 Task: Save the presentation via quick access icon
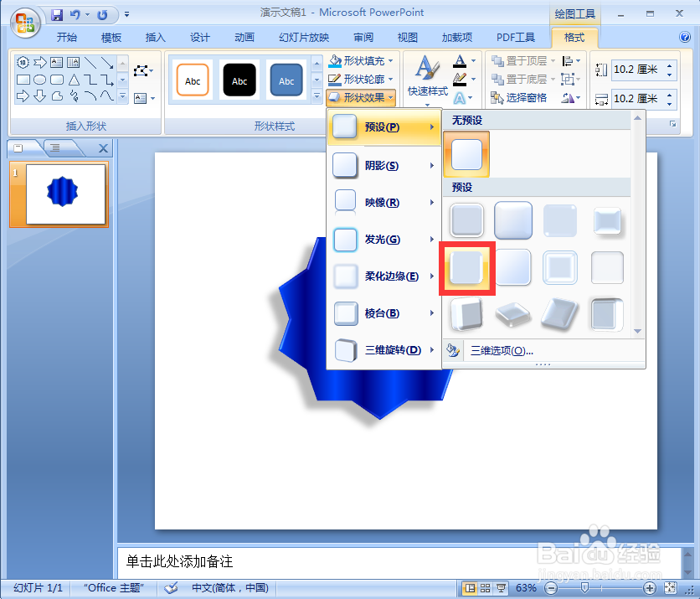click(57, 15)
